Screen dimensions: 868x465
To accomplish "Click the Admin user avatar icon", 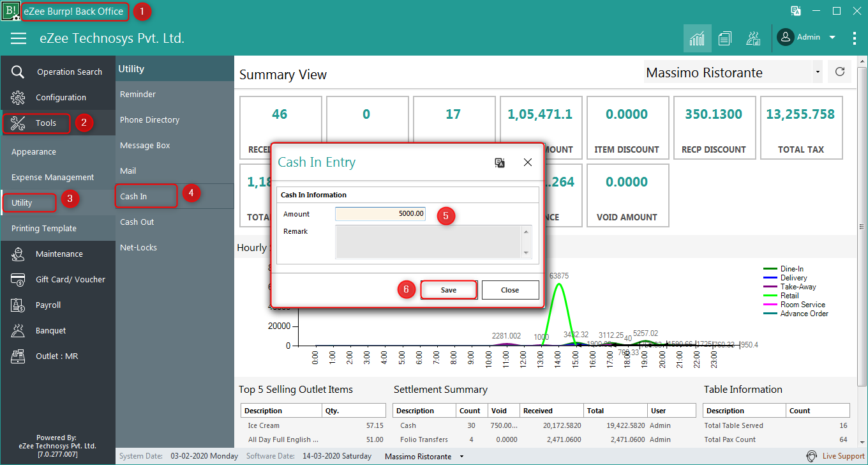I will point(786,37).
